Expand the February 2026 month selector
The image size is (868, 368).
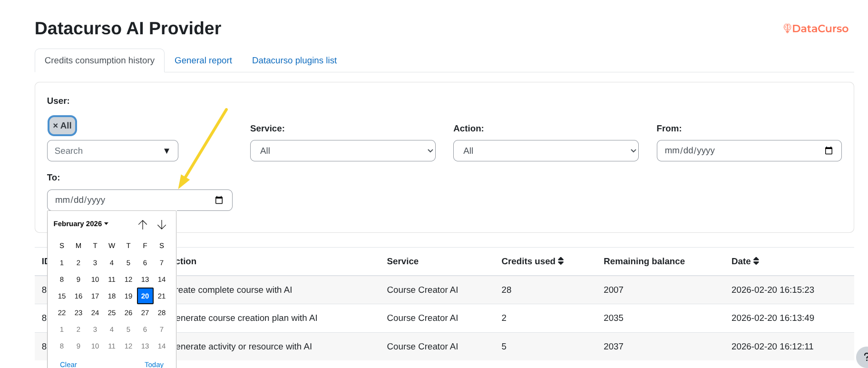[81, 224]
